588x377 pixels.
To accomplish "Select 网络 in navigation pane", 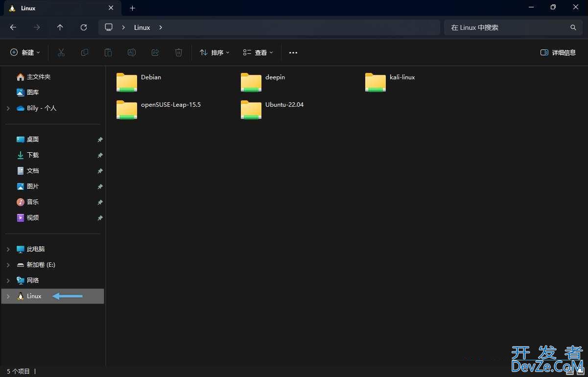I will [27, 281].
